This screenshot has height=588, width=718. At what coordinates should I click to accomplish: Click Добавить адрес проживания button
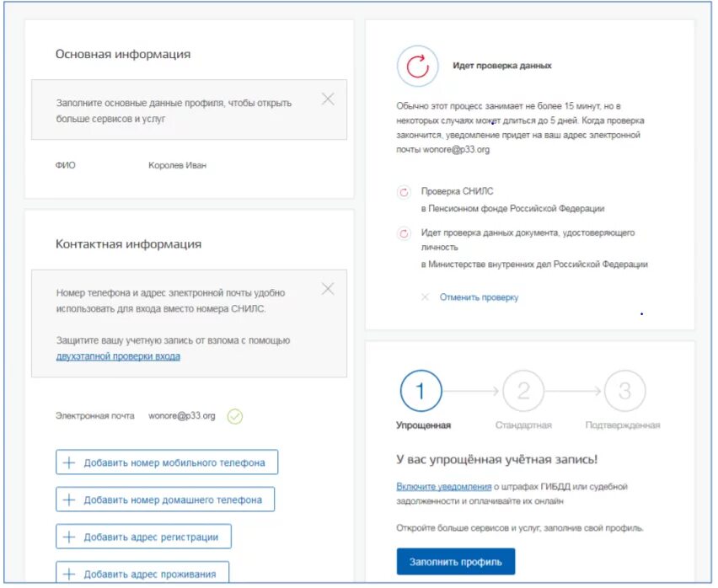coord(142,573)
